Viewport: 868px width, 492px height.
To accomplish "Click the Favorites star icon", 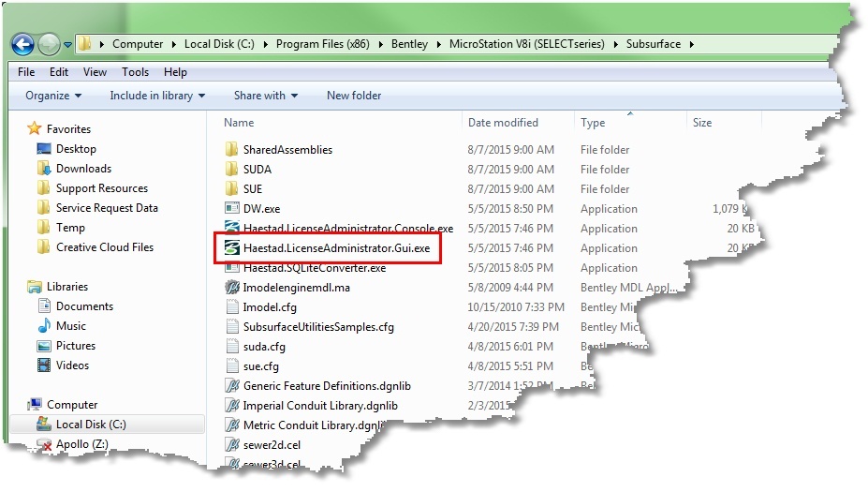I will [35, 128].
